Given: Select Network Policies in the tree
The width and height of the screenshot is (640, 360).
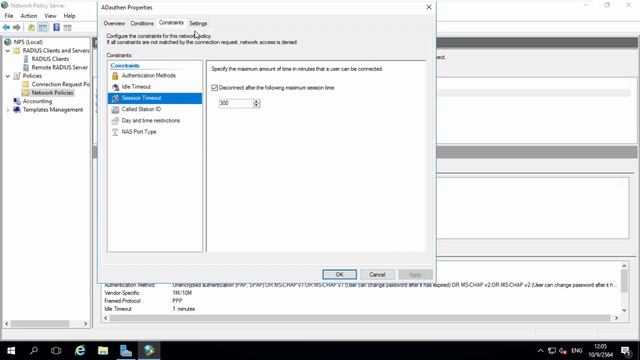Looking at the screenshot, I should [52, 93].
